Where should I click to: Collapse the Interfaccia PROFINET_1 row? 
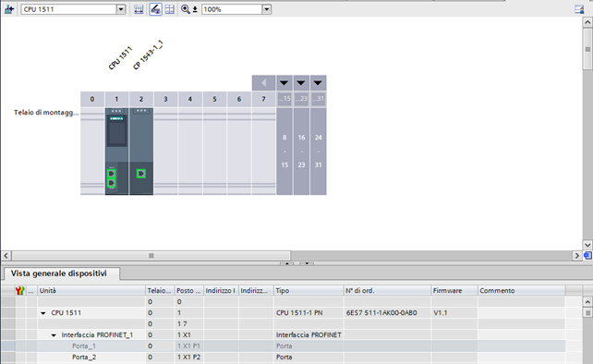[x=54, y=335]
